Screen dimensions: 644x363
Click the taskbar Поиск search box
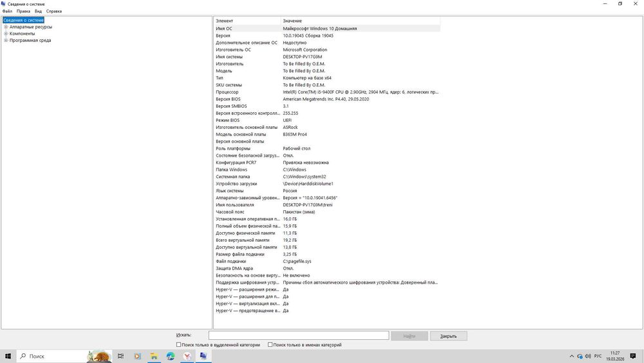pos(64,356)
